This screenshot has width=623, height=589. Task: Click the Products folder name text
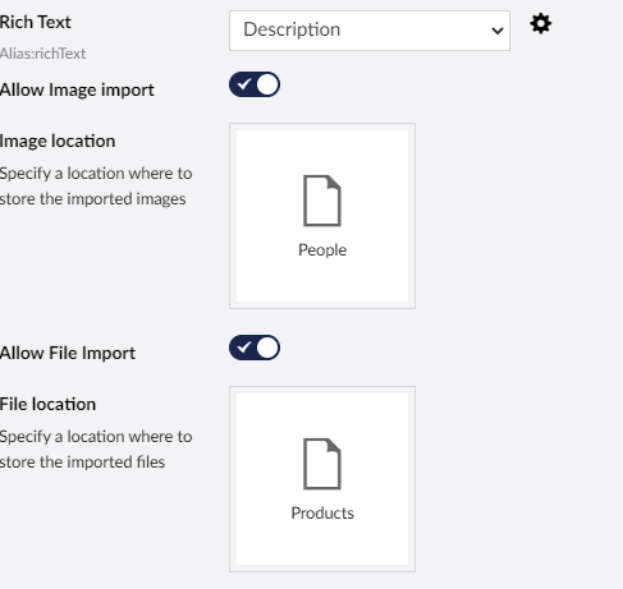pos(322,513)
